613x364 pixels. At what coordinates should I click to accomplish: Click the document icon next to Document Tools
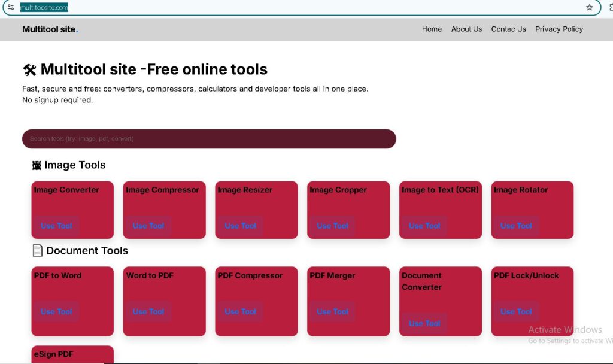point(38,250)
